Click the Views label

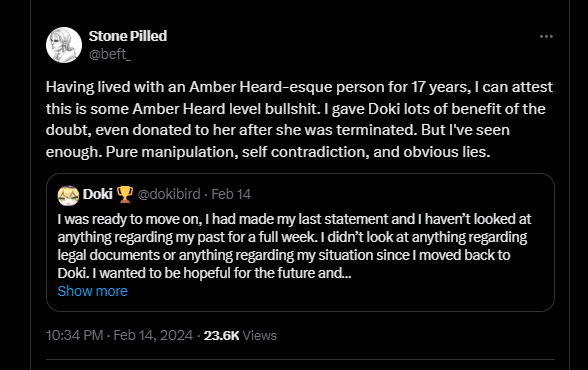coord(260,335)
